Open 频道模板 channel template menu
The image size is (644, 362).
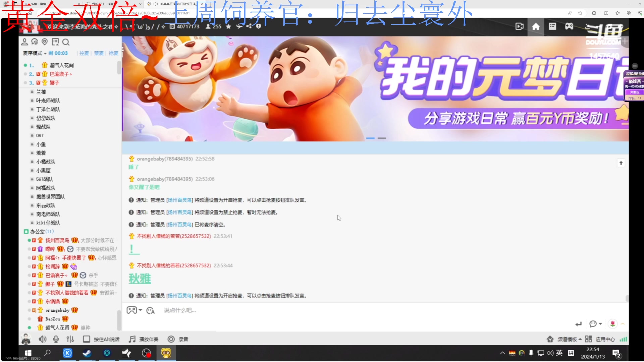point(564,339)
